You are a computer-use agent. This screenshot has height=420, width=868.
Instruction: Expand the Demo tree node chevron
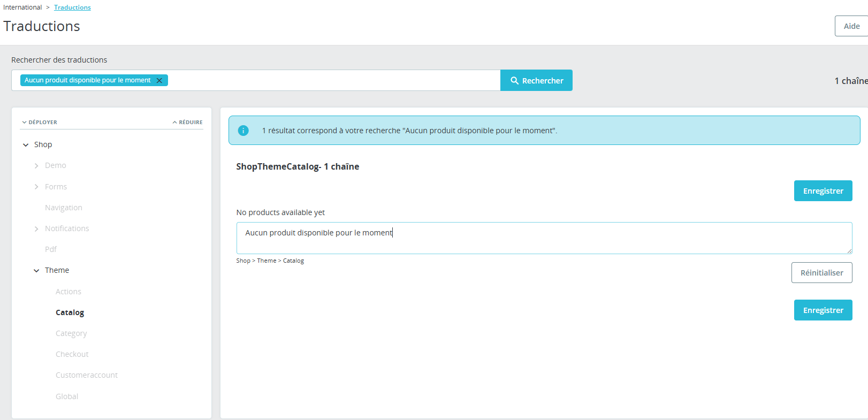[x=36, y=166]
